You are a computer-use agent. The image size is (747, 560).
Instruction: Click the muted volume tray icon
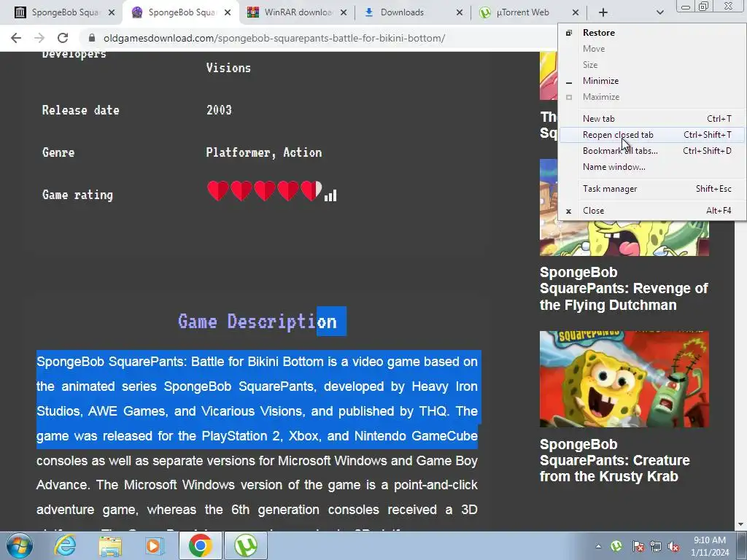pyautogui.click(x=673, y=546)
